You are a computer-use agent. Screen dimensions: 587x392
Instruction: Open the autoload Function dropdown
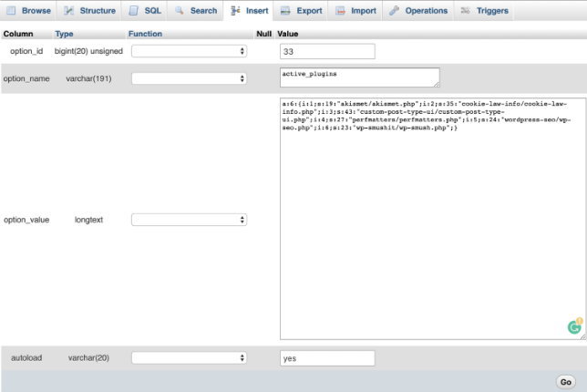click(189, 358)
